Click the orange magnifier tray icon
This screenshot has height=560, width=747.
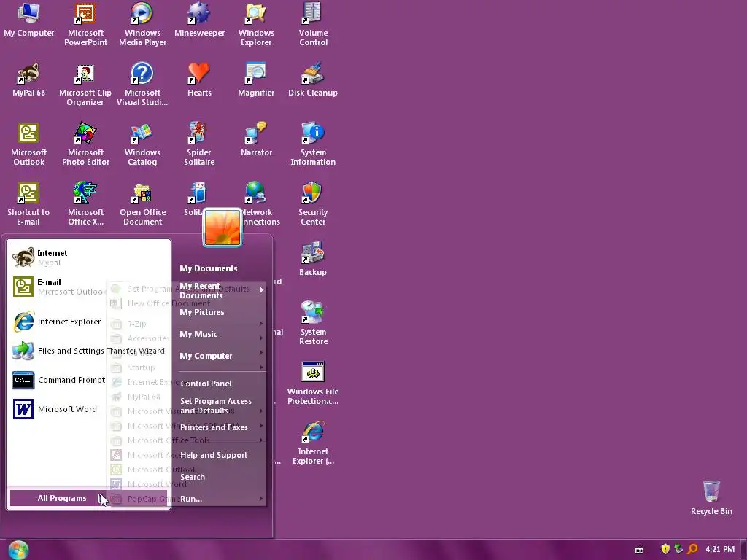pyautogui.click(x=692, y=549)
